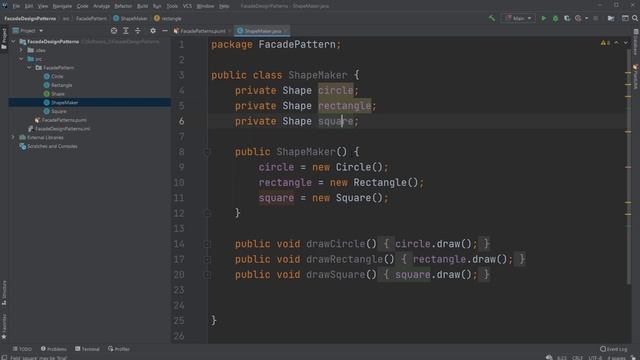640x360 pixels.
Task: Open the Database tool window on right edge
Action: 636,42
